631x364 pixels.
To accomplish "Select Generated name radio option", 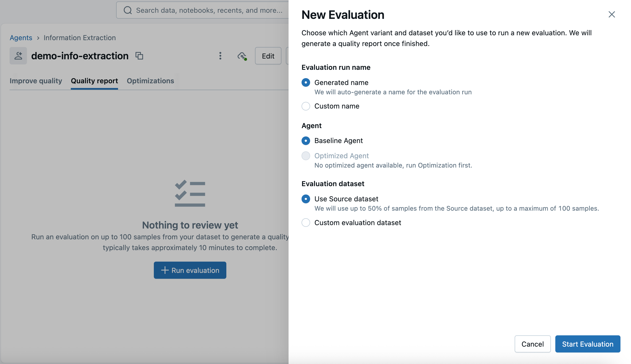I will pos(305,83).
